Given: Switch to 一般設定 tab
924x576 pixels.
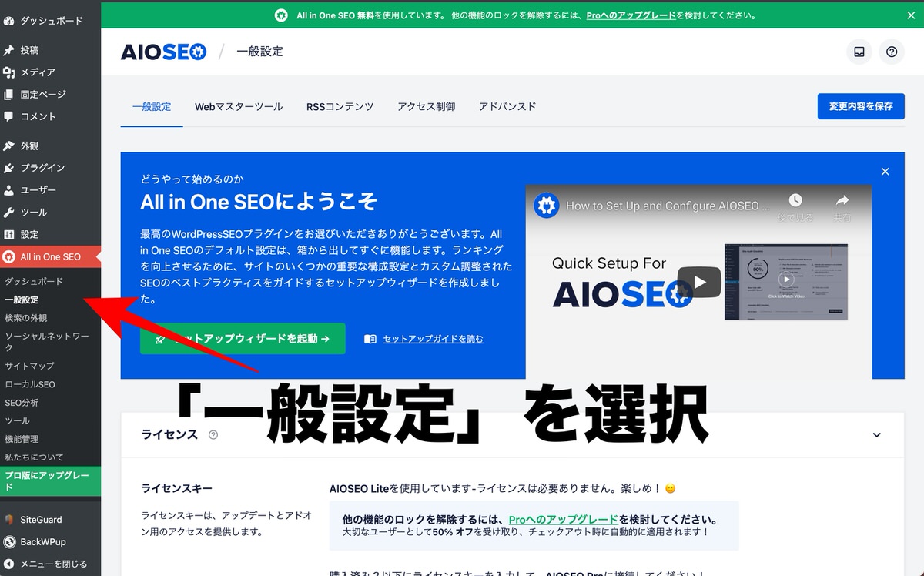Looking at the screenshot, I should coord(152,107).
